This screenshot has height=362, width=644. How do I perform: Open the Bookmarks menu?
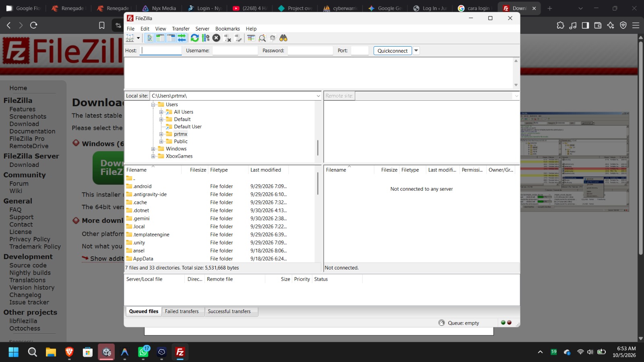pyautogui.click(x=227, y=29)
